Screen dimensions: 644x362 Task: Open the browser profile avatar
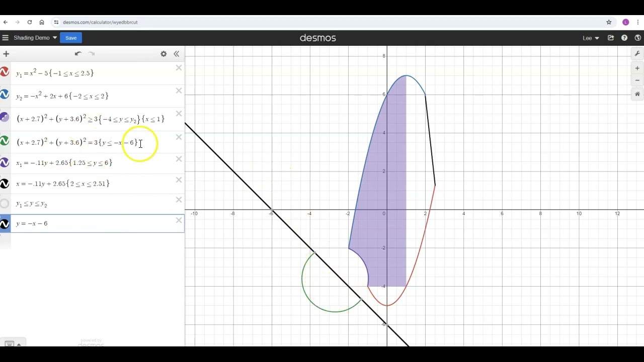click(626, 22)
